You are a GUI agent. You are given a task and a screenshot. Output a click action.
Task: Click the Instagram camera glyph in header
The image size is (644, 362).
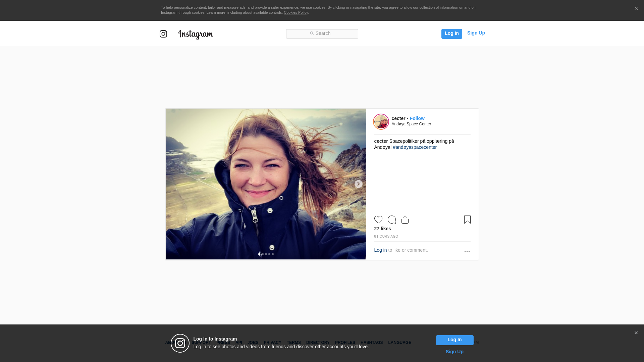163,34
